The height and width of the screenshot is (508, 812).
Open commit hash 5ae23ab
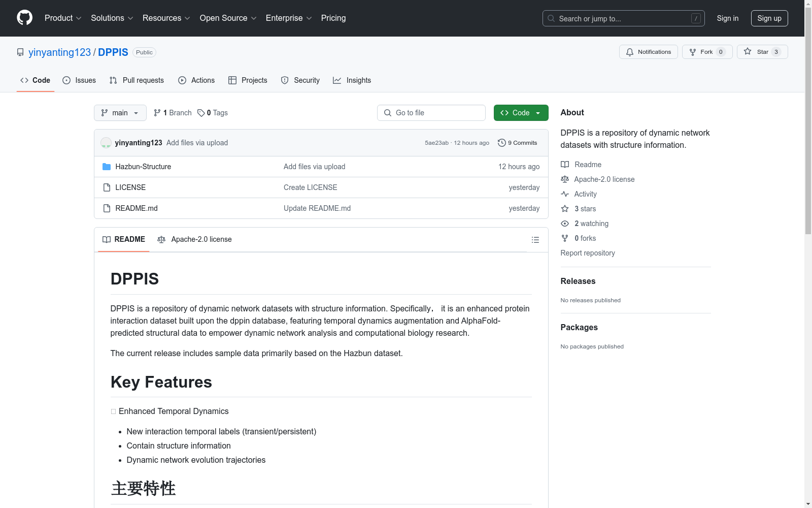click(437, 143)
